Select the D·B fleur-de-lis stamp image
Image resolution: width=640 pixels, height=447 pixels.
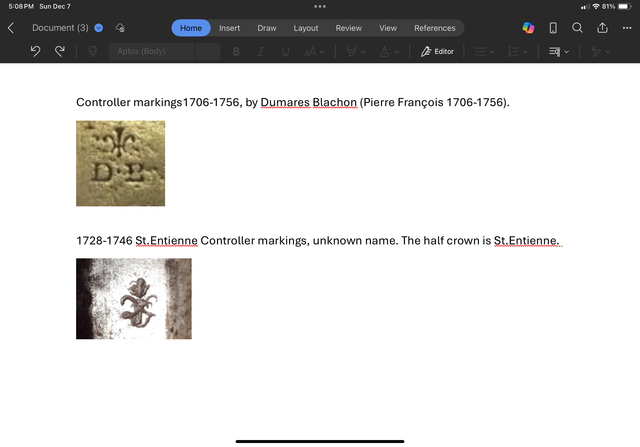(120, 163)
